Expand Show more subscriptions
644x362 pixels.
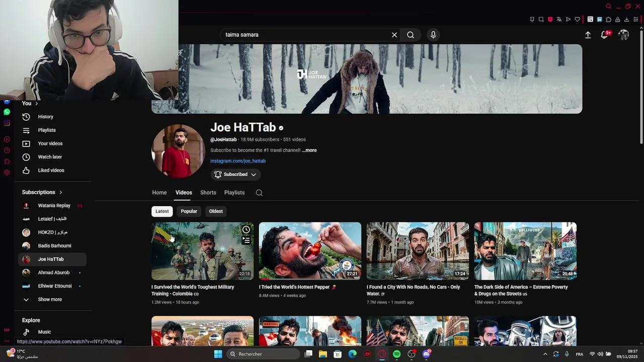tap(52, 300)
